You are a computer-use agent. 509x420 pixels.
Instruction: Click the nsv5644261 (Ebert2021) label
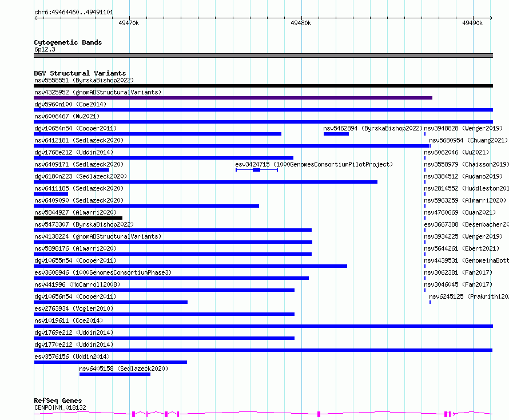tap(462, 248)
